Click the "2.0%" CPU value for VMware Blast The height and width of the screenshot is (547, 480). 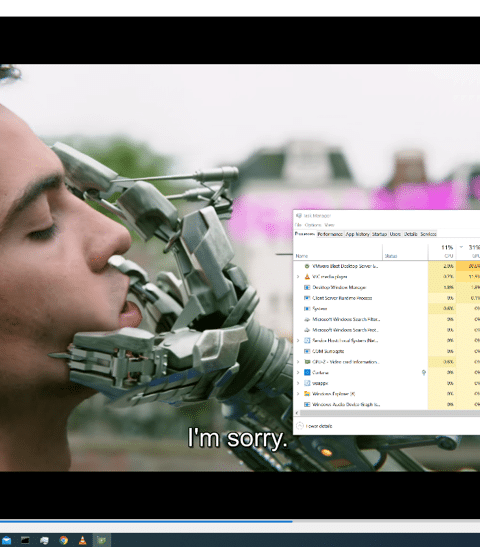tap(449, 266)
